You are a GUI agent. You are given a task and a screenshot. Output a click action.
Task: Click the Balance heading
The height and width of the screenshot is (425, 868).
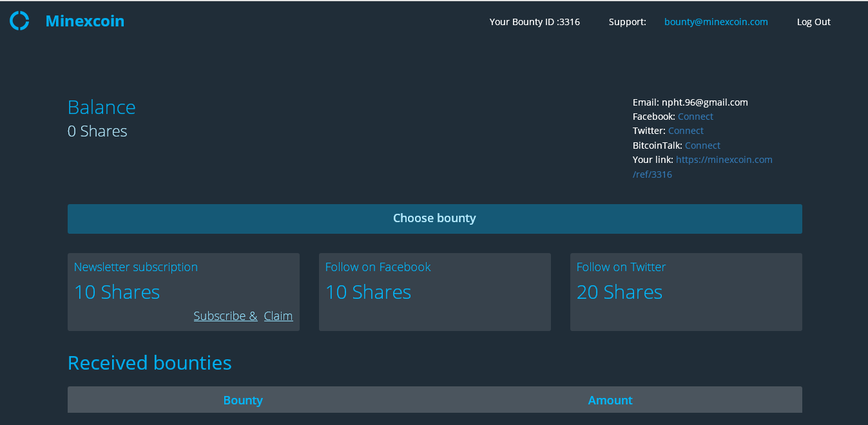click(x=102, y=107)
